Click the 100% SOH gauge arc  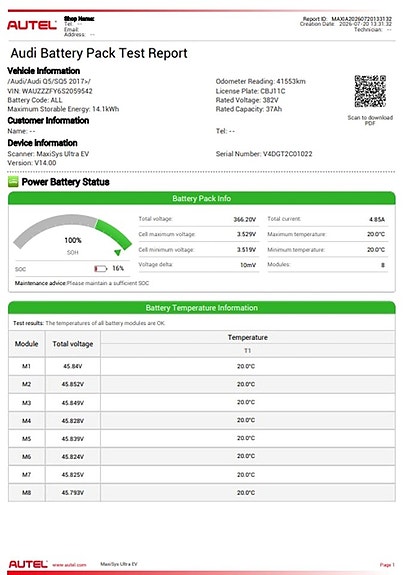(73, 232)
